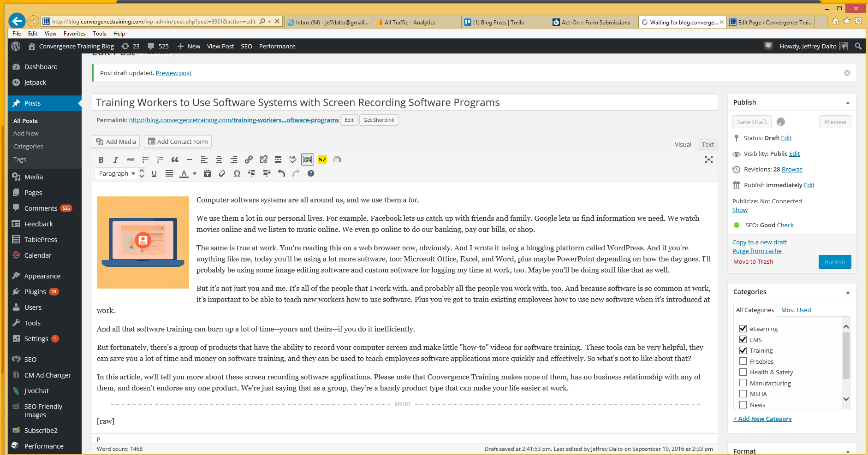
Task: Dismiss the Post draft updated notice
Action: (x=847, y=73)
